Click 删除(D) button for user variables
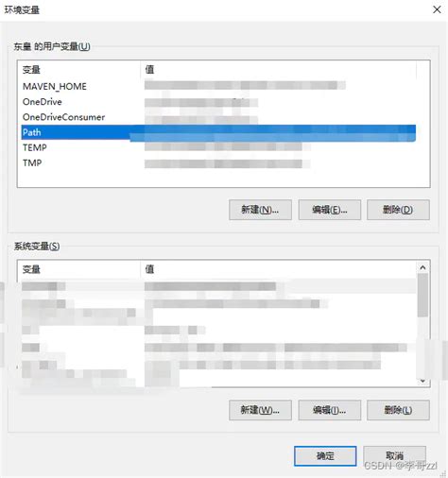The height and width of the screenshot is (478, 448). coord(398,210)
